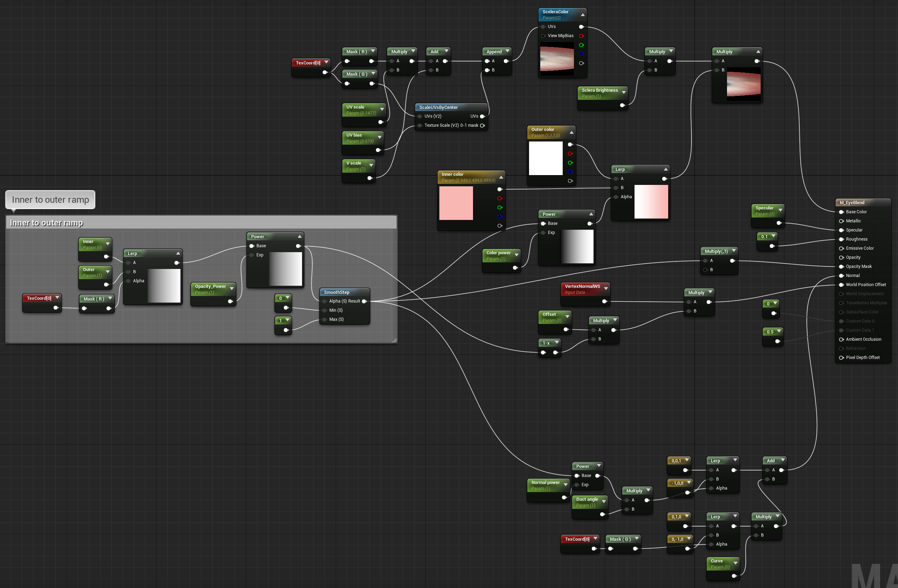898x588 pixels.
Task: Click the blue channel pin on Outer color
Action: coord(570,172)
